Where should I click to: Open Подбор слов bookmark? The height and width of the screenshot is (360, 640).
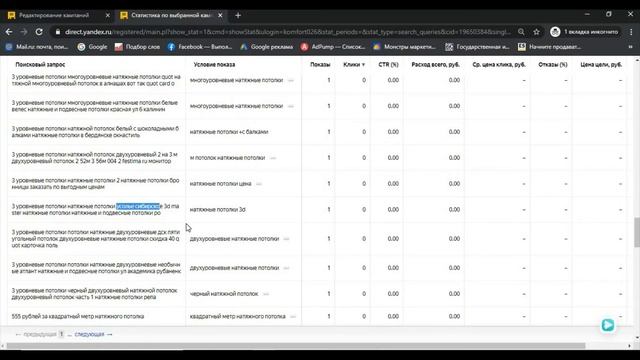coord(137,47)
